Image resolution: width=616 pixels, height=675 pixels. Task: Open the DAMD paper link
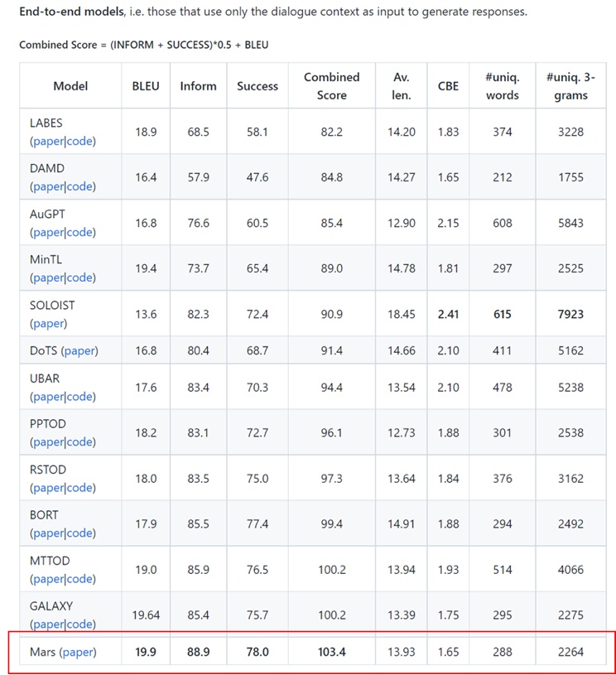48,186
